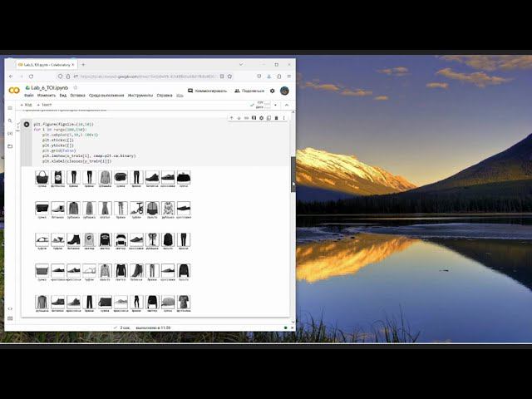This screenshot has width=532, height=399.
Task: Click the browser address bar
Action: (x=148, y=76)
